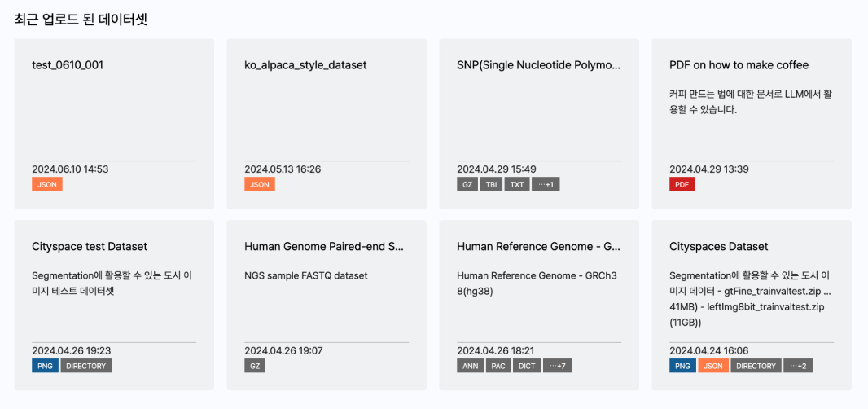The width and height of the screenshot is (868, 409).
Task: Open the Human Reference Genome dataset title
Action: tap(538, 246)
